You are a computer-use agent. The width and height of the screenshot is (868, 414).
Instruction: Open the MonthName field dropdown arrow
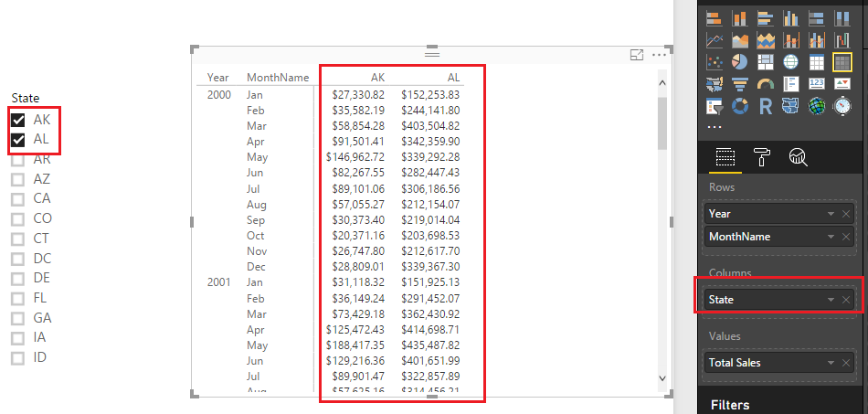pyautogui.click(x=831, y=237)
